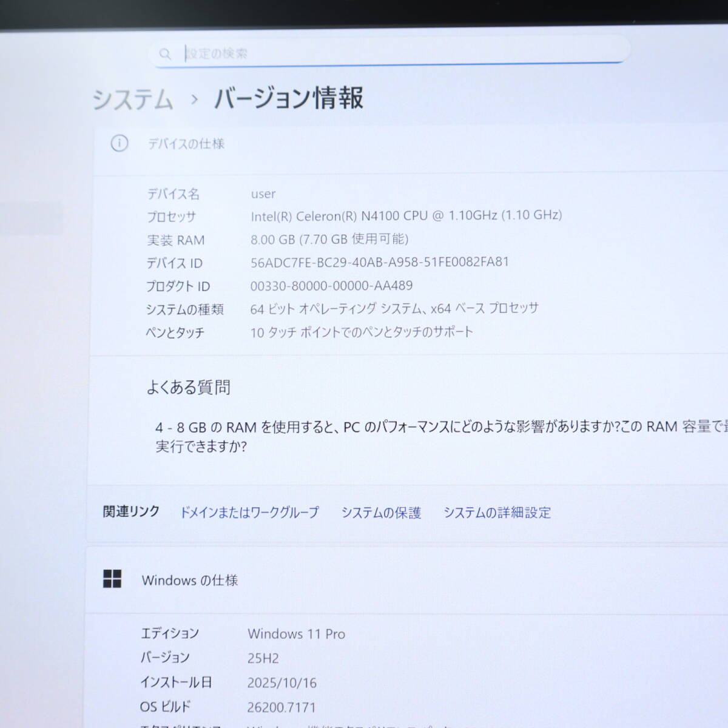Select the エディション value Windows 11 Pro
The height and width of the screenshot is (728, 728).
coord(297,633)
